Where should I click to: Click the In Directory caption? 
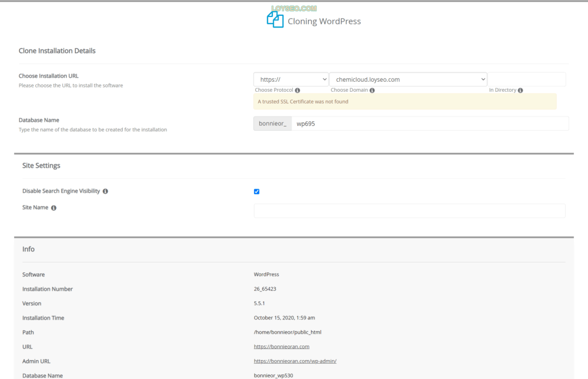click(503, 90)
